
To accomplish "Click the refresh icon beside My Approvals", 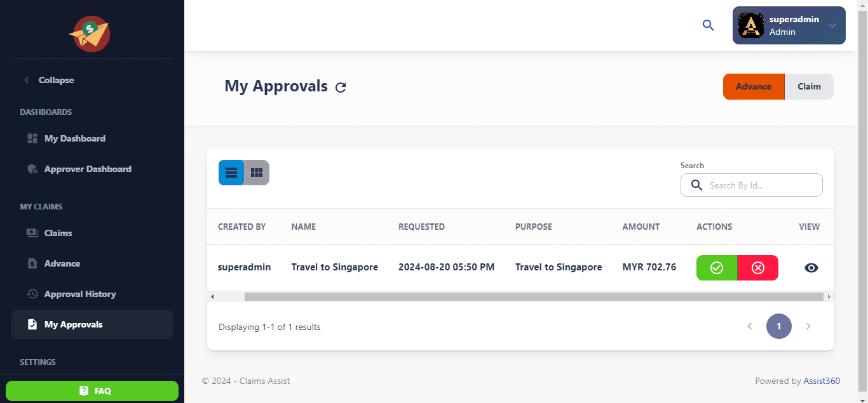I will 341,88.
